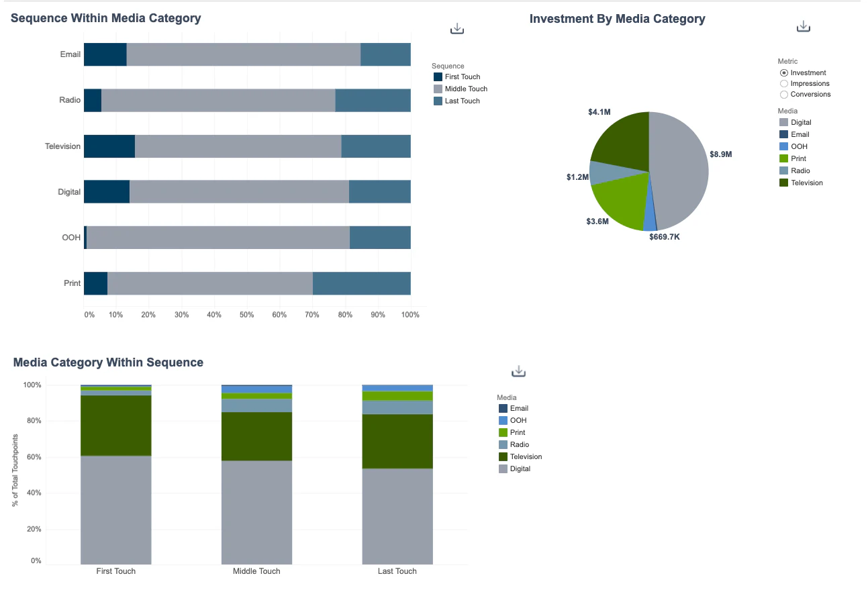Image resolution: width=868 pixels, height=592 pixels.
Task: Click the Middle Touch legend marker
Action: tap(436, 89)
